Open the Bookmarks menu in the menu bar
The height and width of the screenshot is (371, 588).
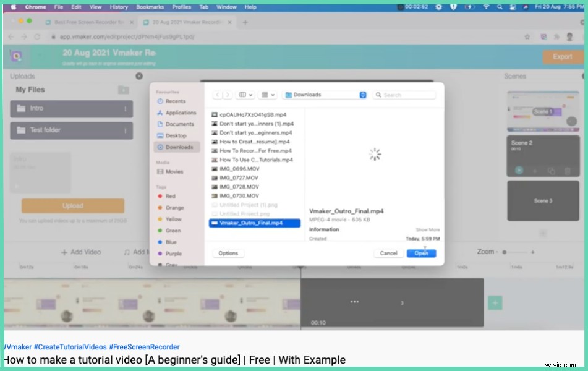(150, 7)
